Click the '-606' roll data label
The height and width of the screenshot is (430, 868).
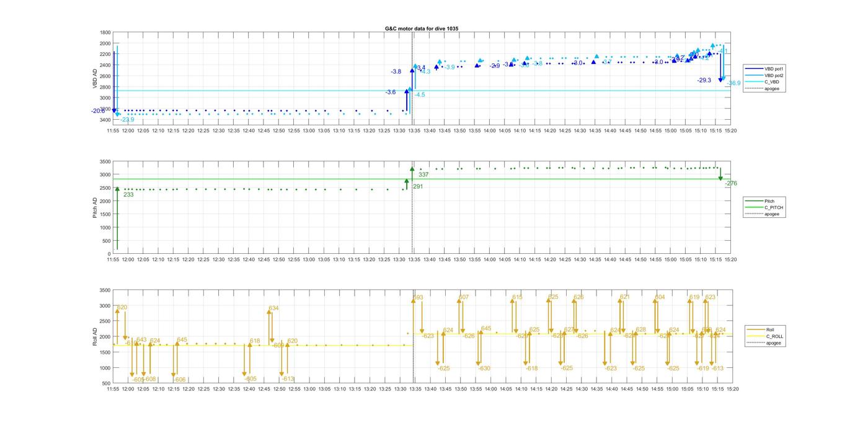179,380
